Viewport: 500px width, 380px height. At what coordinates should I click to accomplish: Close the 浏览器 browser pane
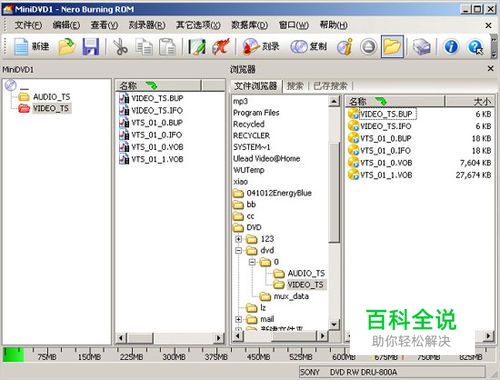[490, 69]
